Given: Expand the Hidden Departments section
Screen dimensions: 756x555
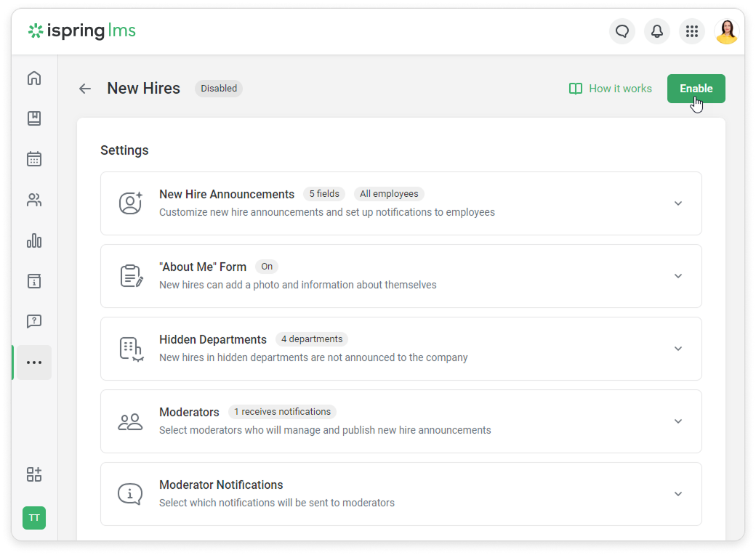Looking at the screenshot, I should [677, 349].
